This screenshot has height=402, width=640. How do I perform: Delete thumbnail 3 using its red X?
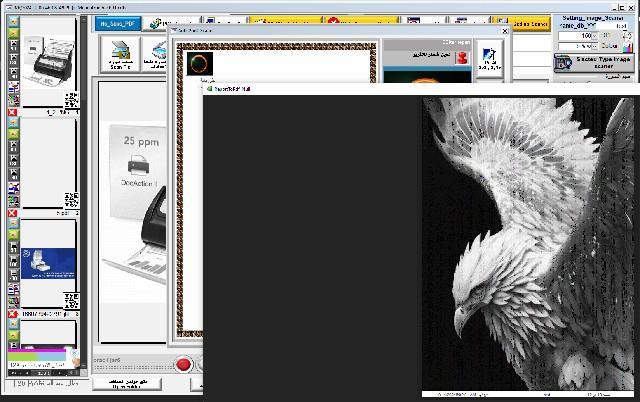click(12, 314)
